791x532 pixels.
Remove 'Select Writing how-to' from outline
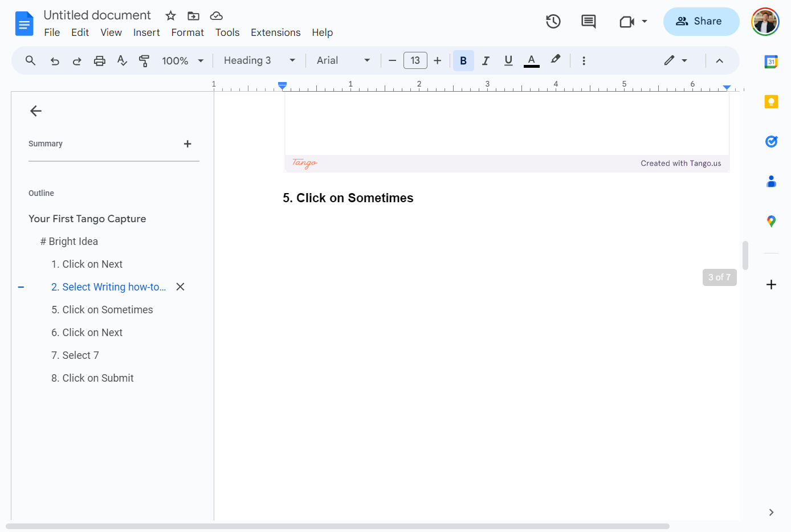pos(180,287)
